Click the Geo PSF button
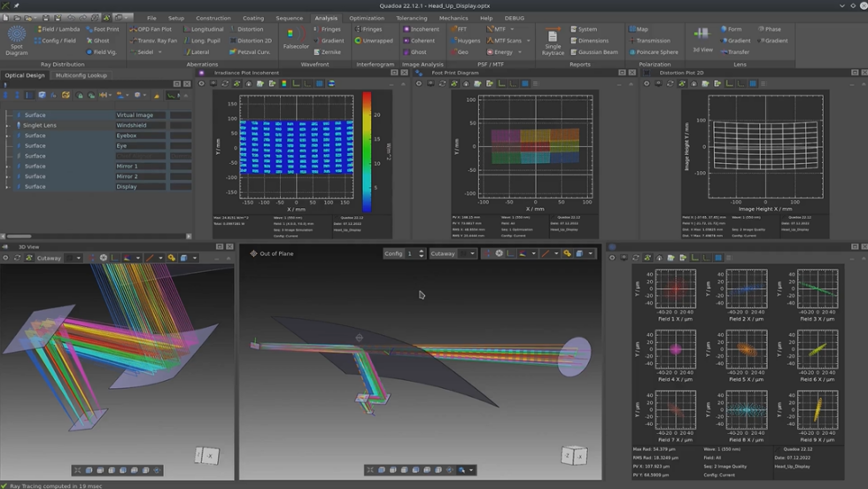This screenshot has width=868, height=489. click(x=460, y=52)
